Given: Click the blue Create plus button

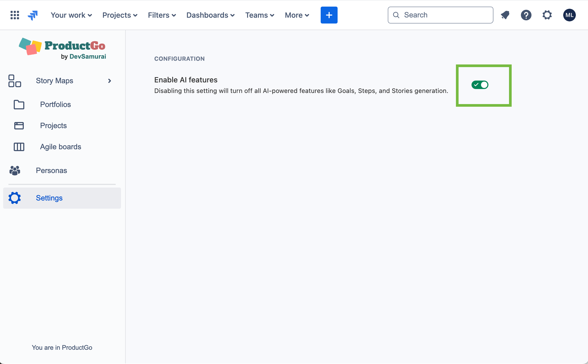Looking at the screenshot, I should [x=329, y=15].
